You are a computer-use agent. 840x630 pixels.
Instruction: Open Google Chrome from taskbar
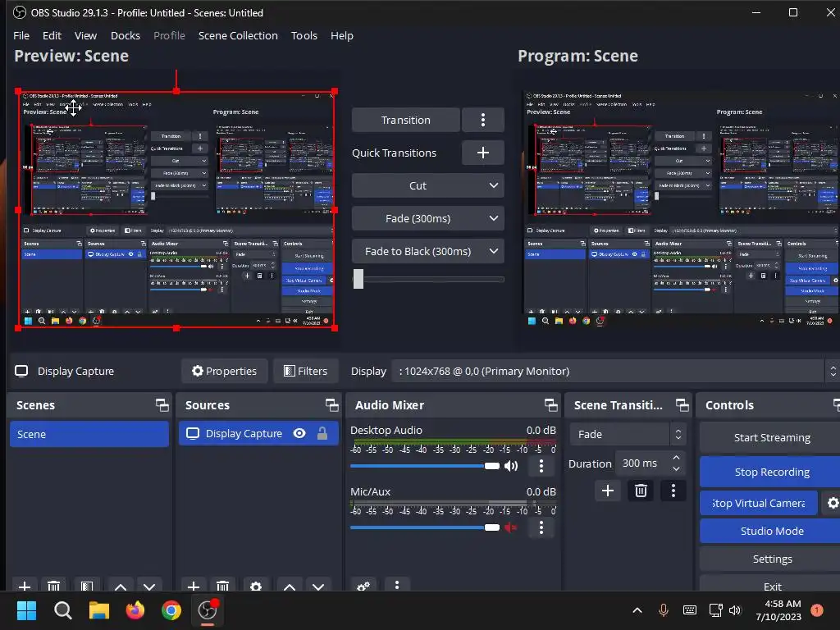coord(171,610)
